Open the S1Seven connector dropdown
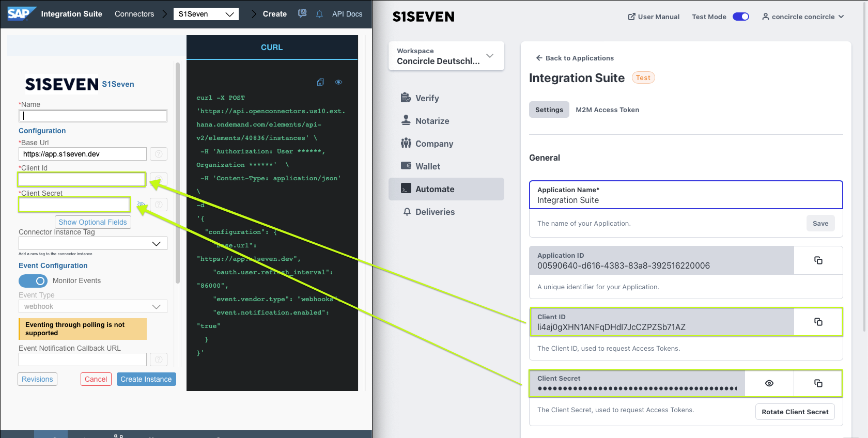Viewport: 868px width, 438px height. click(x=206, y=14)
